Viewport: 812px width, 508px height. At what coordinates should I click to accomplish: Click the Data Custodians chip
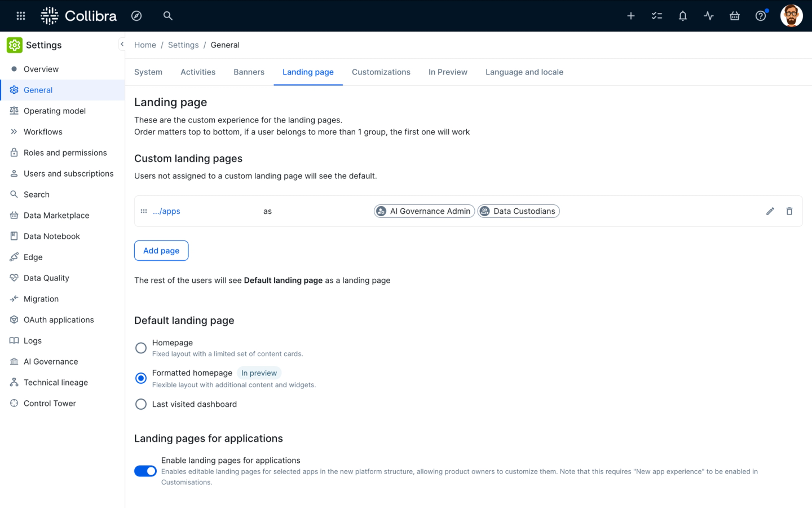coord(519,211)
